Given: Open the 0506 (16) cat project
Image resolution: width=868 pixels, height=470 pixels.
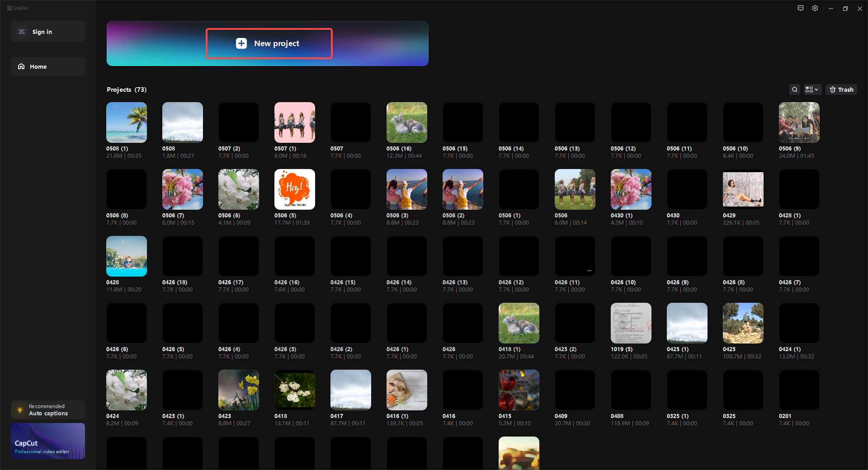Looking at the screenshot, I should [406, 122].
